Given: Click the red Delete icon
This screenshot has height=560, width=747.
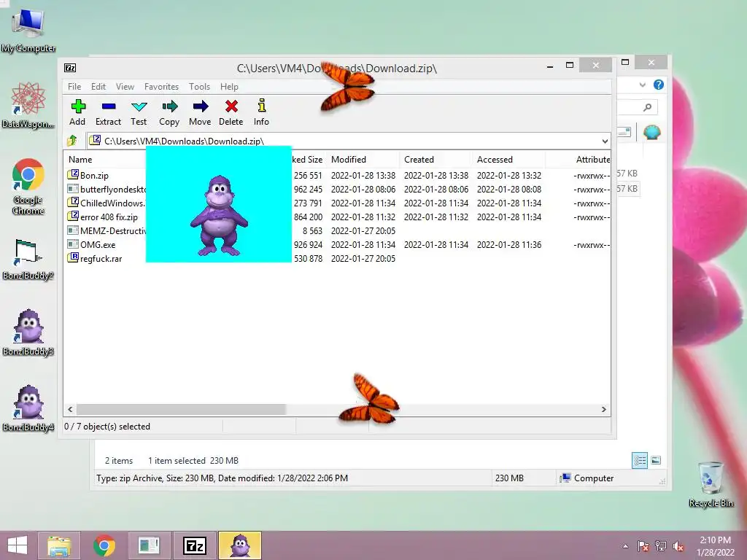Looking at the screenshot, I should pyautogui.click(x=231, y=112).
